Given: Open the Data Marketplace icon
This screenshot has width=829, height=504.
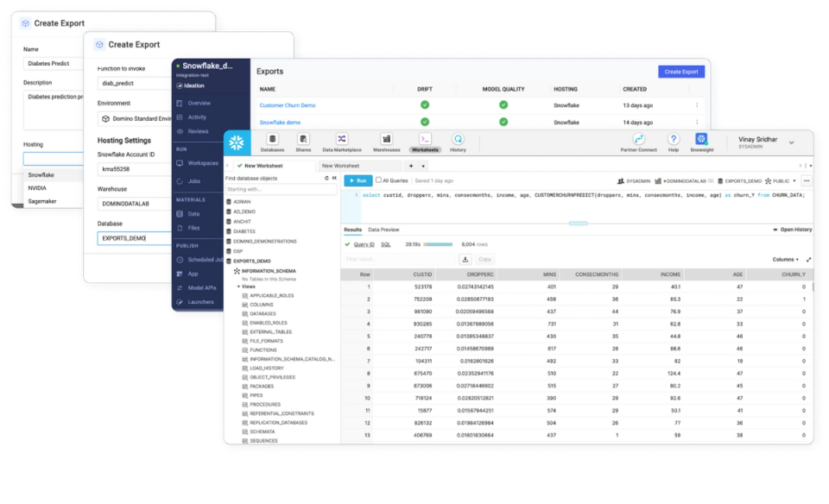Looking at the screenshot, I should 342,139.
